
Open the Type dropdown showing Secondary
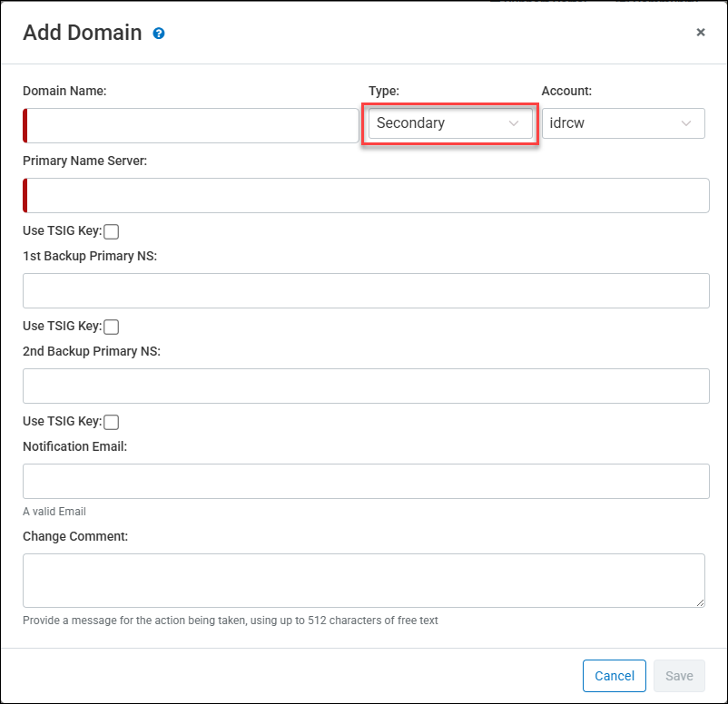tap(450, 123)
